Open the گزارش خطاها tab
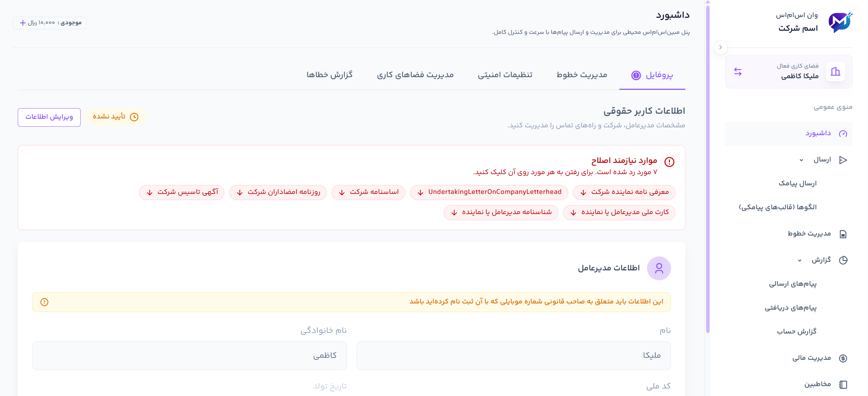868x396 pixels. [x=330, y=75]
